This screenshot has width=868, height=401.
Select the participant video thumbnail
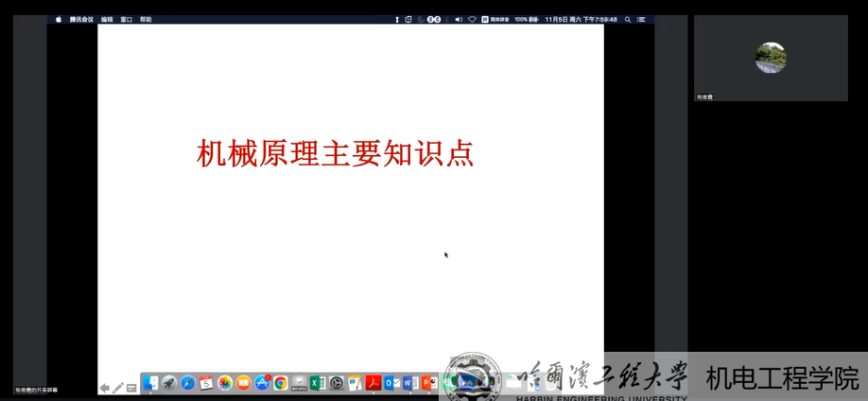[x=771, y=58]
